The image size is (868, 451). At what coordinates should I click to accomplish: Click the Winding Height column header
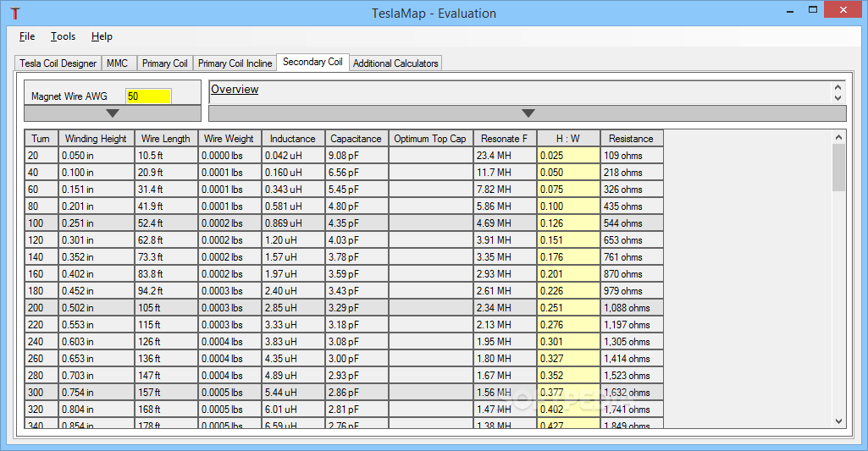[97, 138]
